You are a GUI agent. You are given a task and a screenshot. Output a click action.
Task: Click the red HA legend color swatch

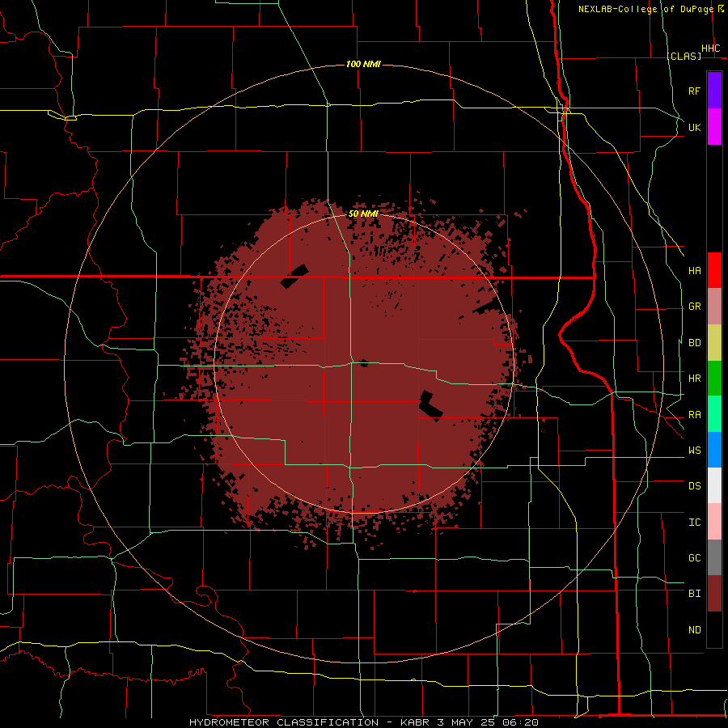[714, 270]
